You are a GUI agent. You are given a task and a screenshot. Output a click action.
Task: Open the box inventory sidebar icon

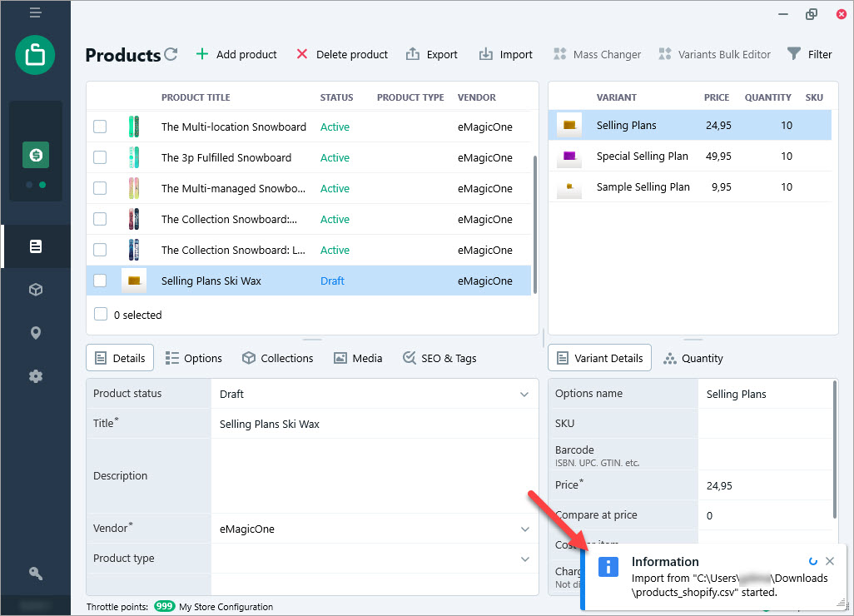click(x=36, y=290)
